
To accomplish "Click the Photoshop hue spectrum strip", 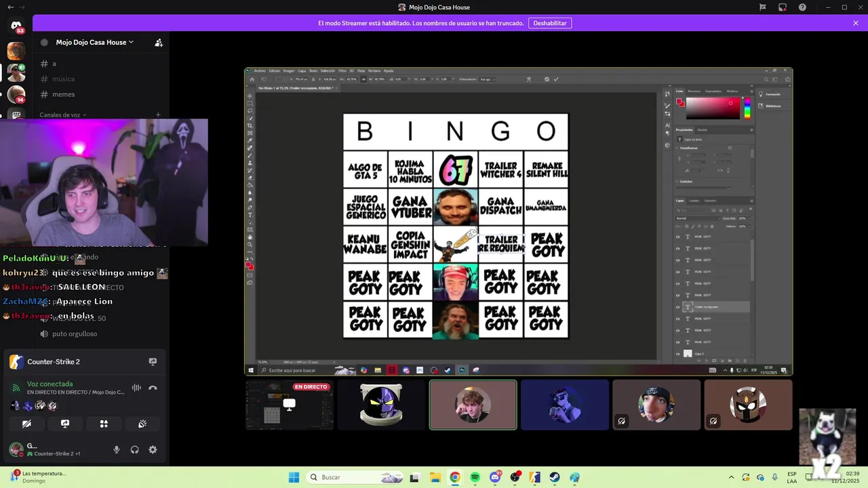I will click(747, 108).
